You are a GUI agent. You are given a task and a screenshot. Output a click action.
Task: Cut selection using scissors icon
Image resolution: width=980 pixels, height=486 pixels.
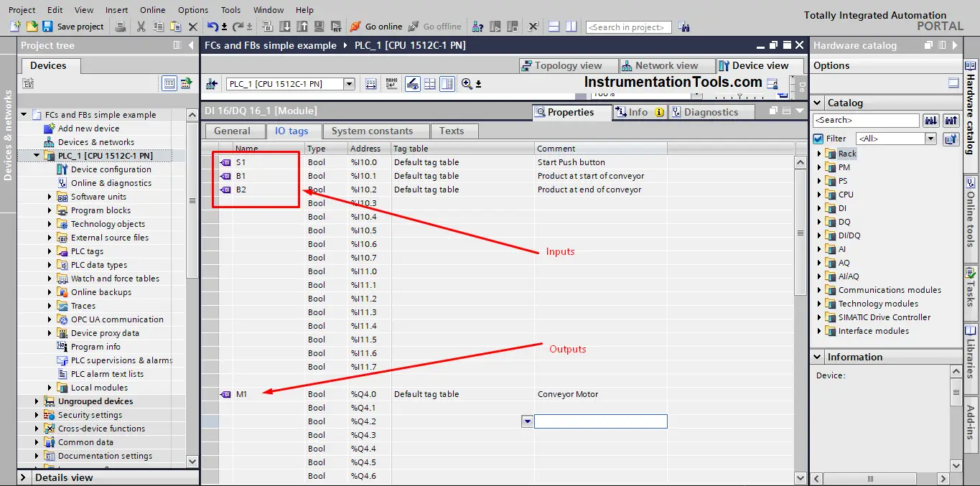tap(141, 27)
